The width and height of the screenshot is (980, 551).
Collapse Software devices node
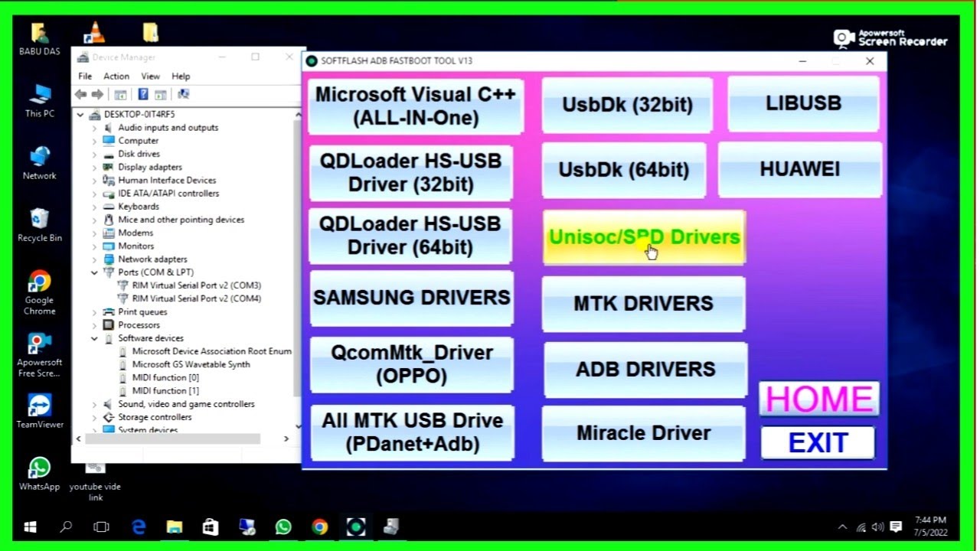tap(94, 338)
